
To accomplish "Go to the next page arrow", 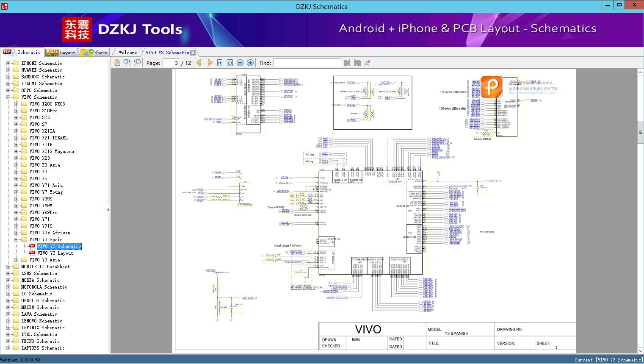I will tap(210, 62).
